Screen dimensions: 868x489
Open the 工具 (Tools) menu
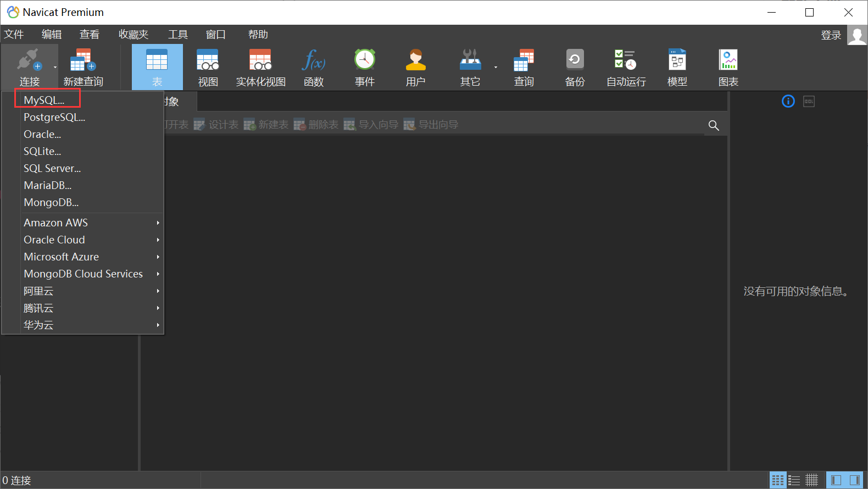click(x=178, y=35)
